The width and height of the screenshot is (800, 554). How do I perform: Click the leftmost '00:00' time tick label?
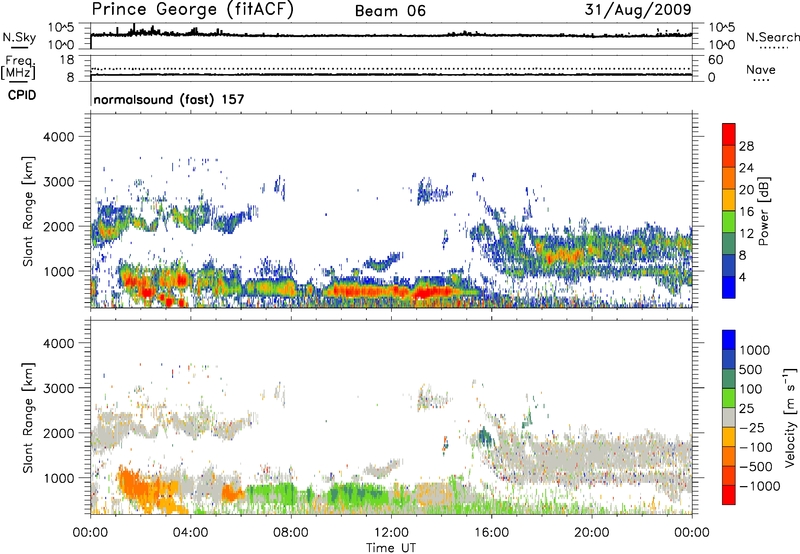tap(90, 533)
